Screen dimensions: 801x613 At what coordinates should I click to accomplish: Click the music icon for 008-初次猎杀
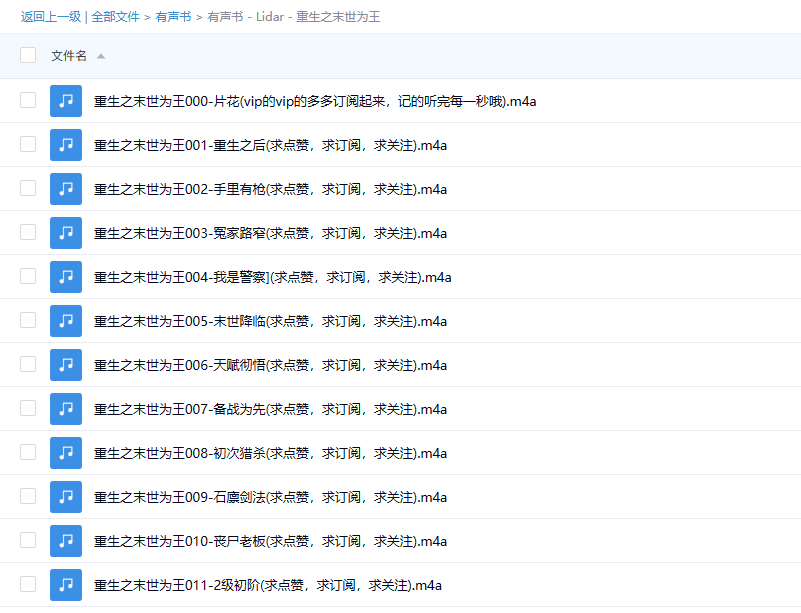(65, 453)
